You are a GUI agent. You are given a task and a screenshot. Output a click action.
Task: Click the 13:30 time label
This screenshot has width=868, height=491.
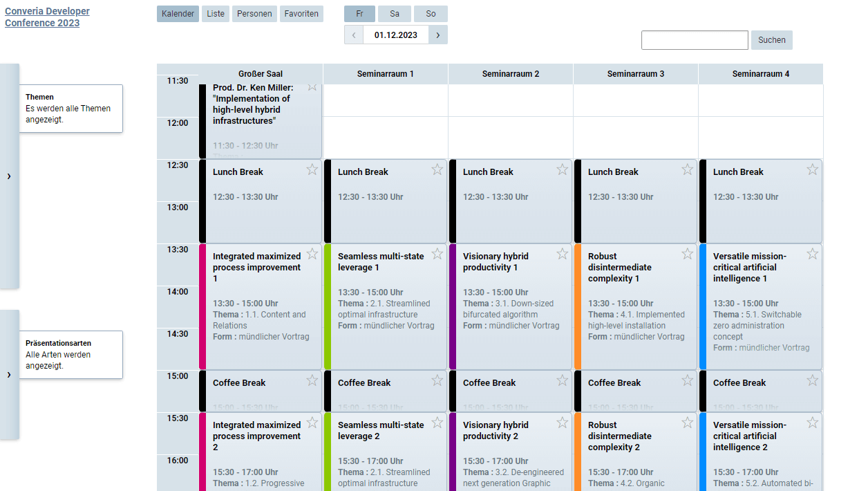178,250
